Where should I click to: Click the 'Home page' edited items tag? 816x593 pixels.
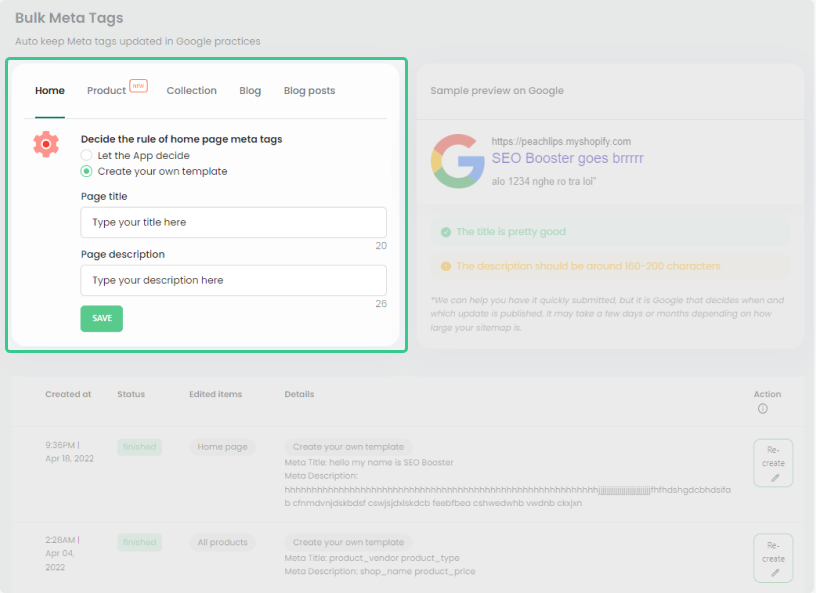point(222,447)
